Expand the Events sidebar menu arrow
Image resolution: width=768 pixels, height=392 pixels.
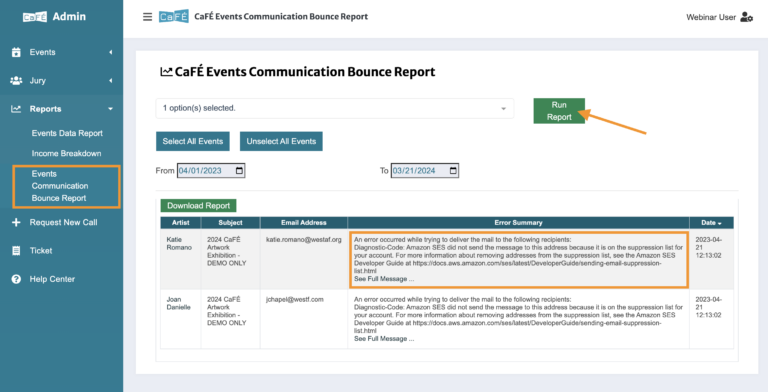click(111, 52)
